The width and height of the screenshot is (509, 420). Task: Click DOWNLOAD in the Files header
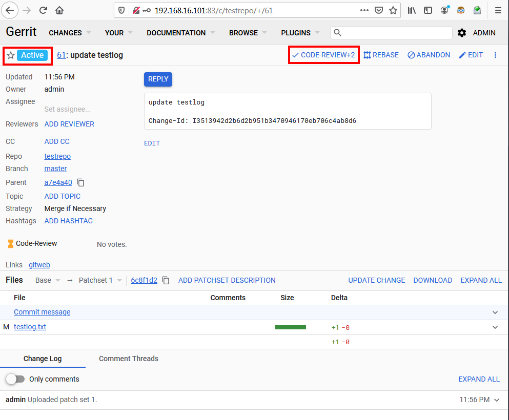click(433, 280)
